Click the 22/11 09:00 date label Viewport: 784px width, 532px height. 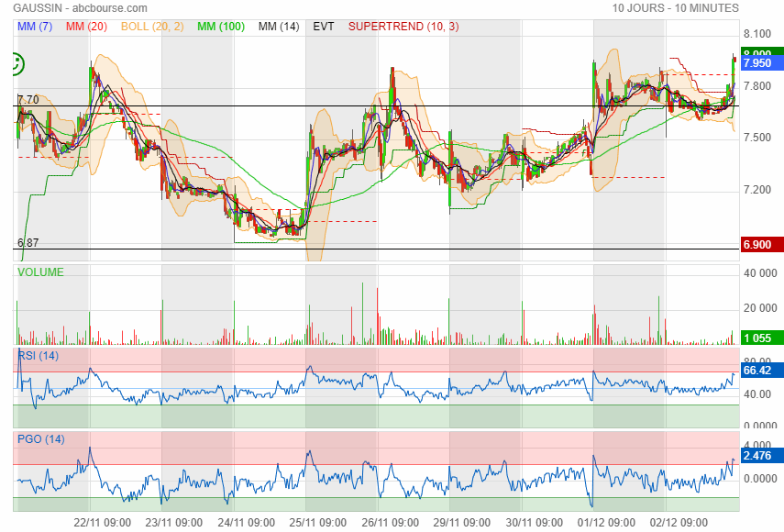102,523
